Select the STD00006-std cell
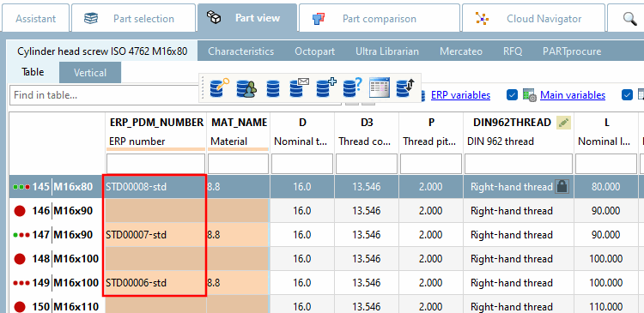The image size is (644, 313). coord(155,283)
